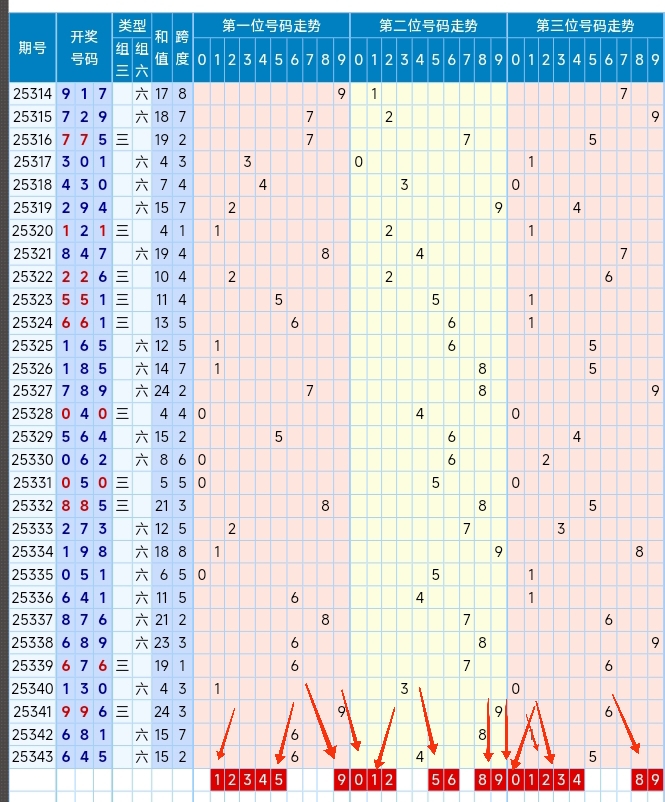Select period number 25316
665x802 pixels.
33,140
